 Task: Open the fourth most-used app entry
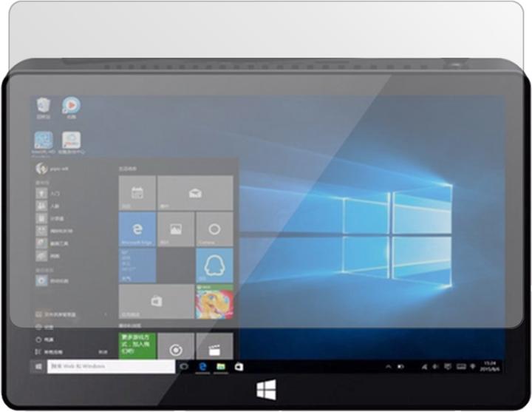click(54, 231)
